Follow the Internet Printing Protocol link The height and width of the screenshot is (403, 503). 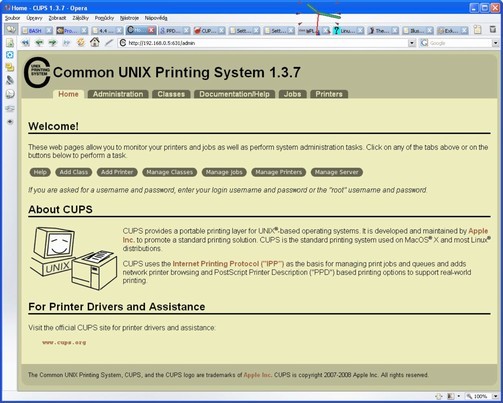click(x=228, y=264)
